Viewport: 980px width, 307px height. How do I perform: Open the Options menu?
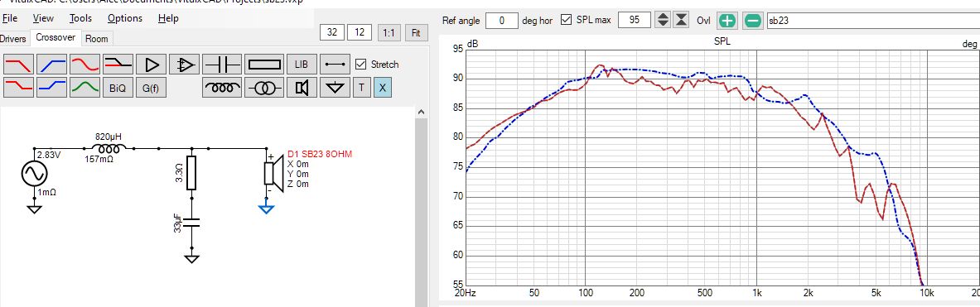pyautogui.click(x=125, y=18)
